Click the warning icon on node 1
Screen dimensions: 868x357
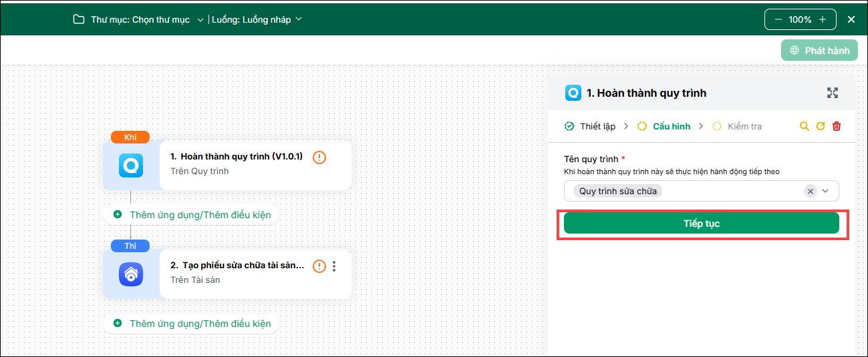(x=319, y=157)
